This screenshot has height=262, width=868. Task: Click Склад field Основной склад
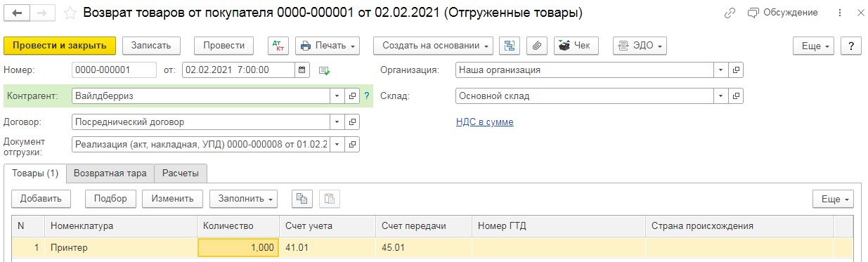tap(585, 96)
